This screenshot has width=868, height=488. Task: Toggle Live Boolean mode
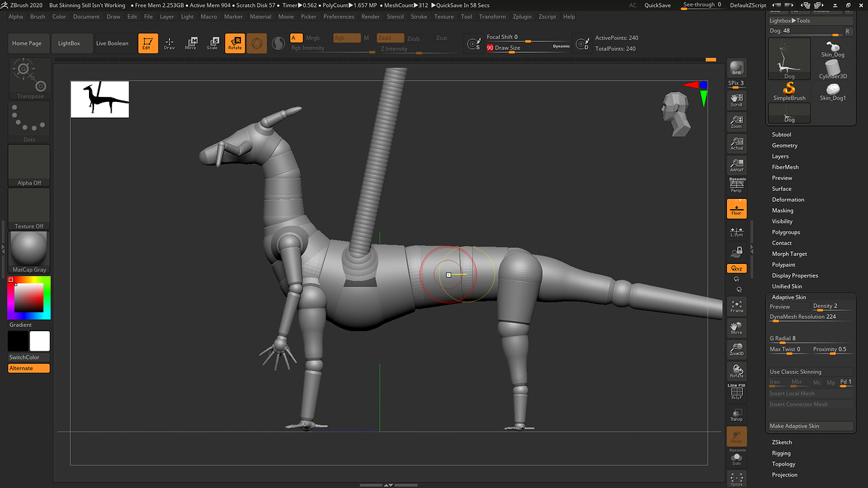click(112, 43)
